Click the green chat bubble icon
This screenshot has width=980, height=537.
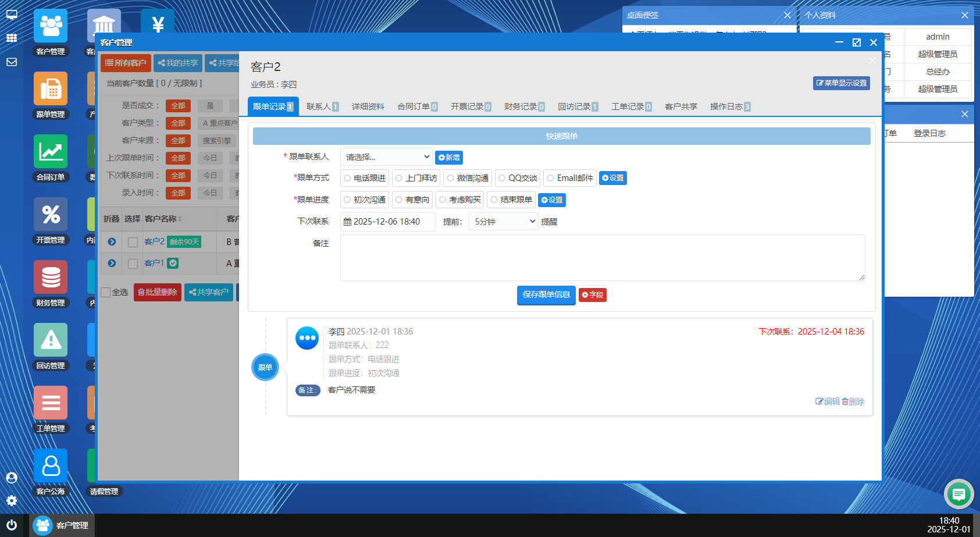pos(958,494)
